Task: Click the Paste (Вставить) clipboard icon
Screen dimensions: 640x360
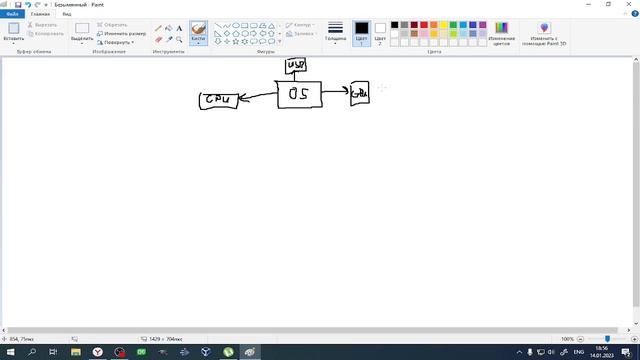Action: [14, 28]
